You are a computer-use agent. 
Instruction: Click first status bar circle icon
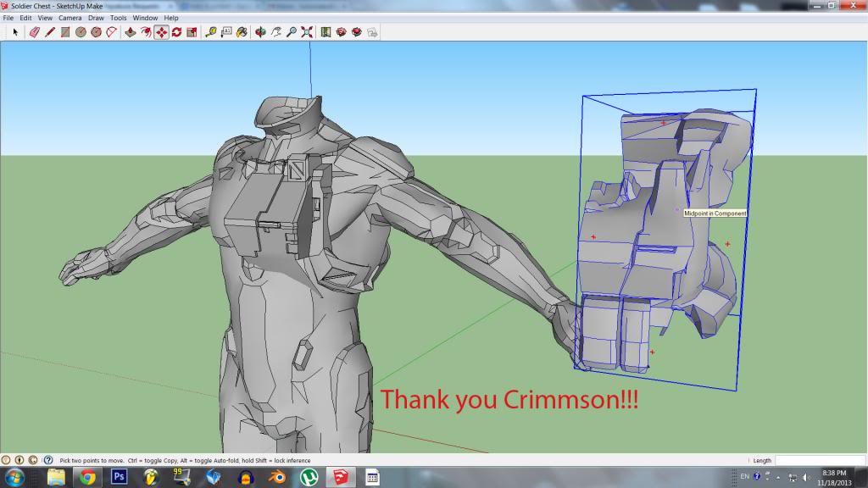(x=6, y=460)
